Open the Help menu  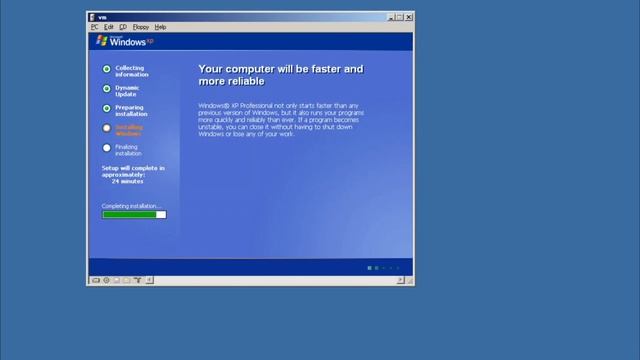pos(160,27)
